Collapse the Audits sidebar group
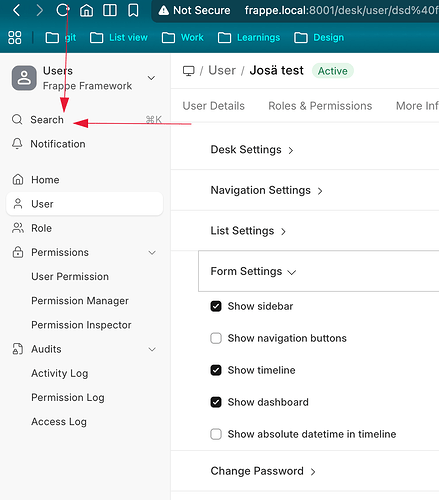Screen dimensions: 439x500 (152, 349)
